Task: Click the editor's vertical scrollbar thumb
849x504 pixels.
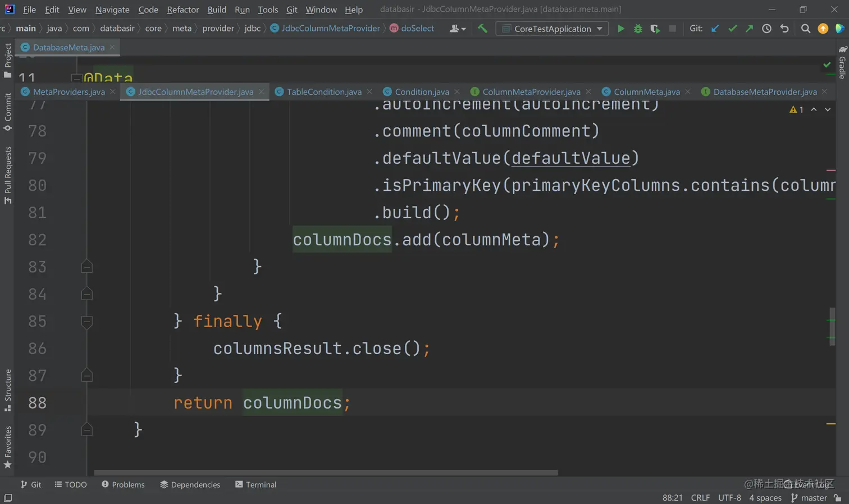Action: click(832, 327)
